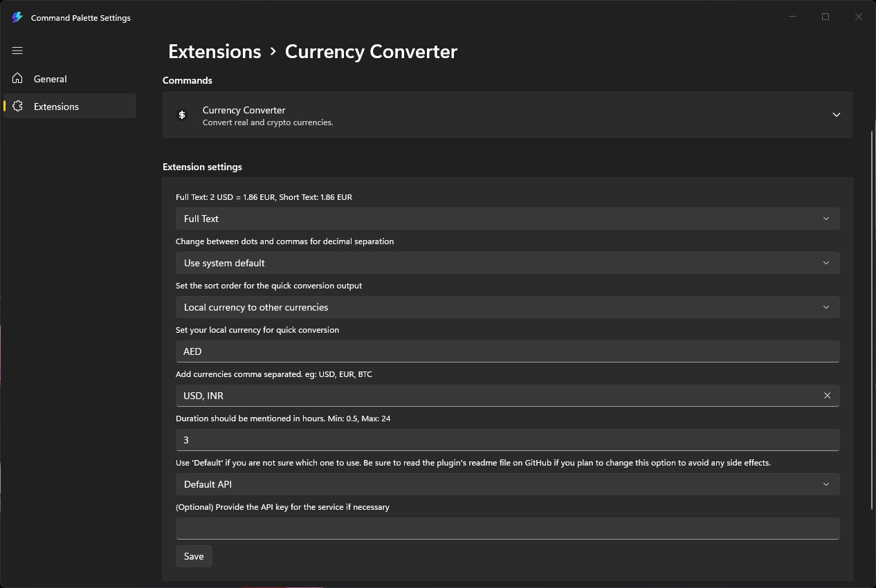
Task: Click the dollar sign Currency Converter icon
Action: [x=182, y=115]
